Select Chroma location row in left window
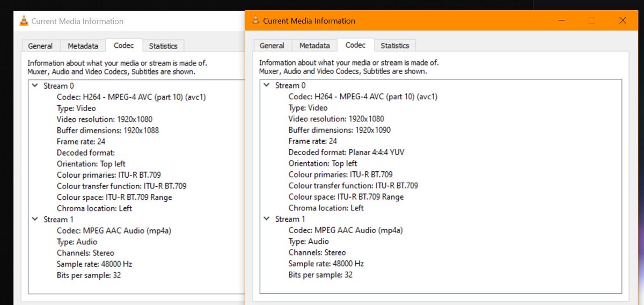Viewport: 644px width, 305px height. [94, 208]
